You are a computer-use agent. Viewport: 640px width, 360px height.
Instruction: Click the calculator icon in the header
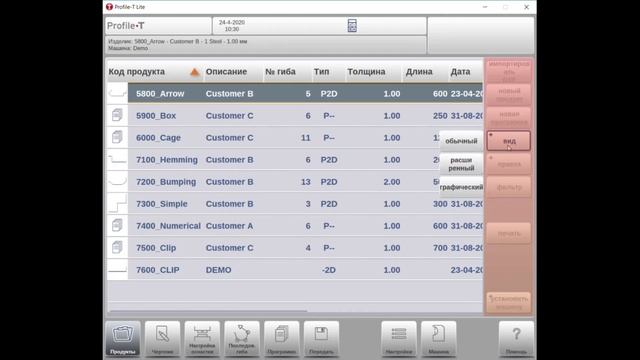(352, 25)
